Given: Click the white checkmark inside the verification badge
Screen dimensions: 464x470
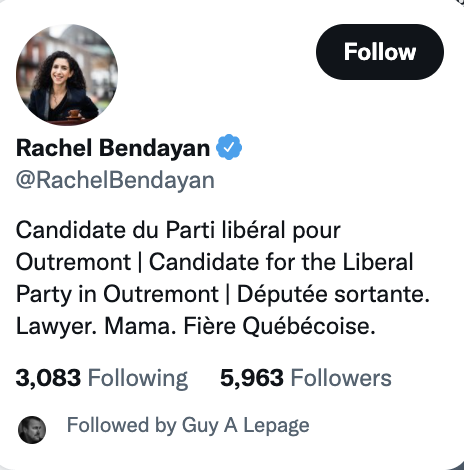Looking at the screenshot, I should point(229,147).
